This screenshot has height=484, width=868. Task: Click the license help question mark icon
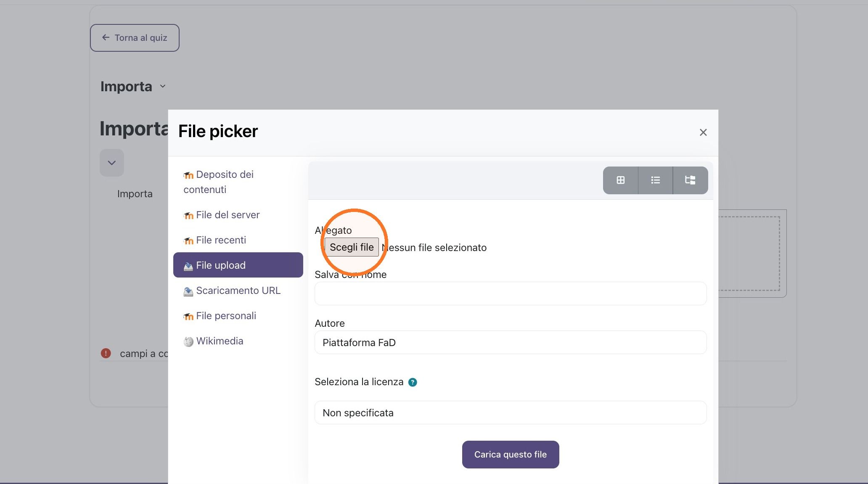pos(413,382)
